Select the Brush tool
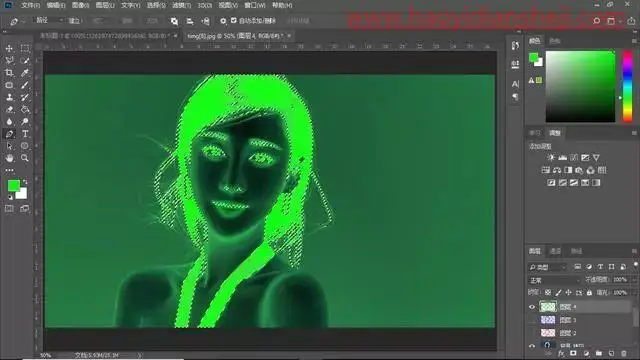 [x=25, y=85]
